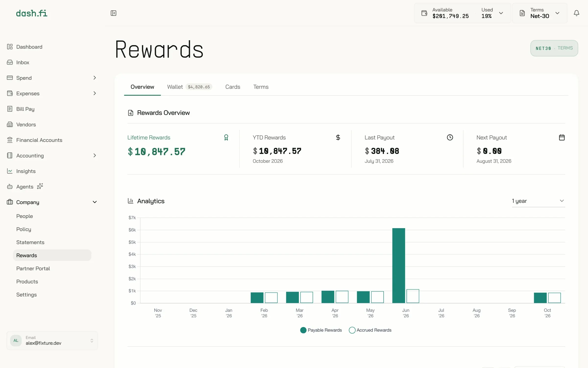Viewport: 588px width, 368px height.
Task: Click the Spend card icon
Action: click(10, 78)
